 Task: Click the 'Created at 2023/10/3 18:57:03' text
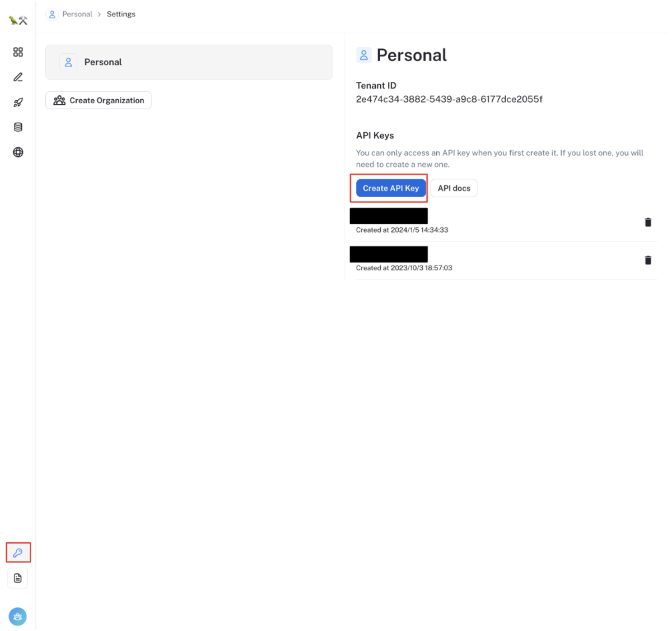point(404,268)
